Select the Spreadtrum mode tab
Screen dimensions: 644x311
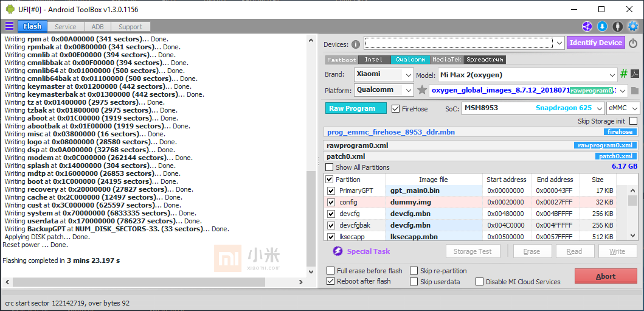tap(485, 60)
